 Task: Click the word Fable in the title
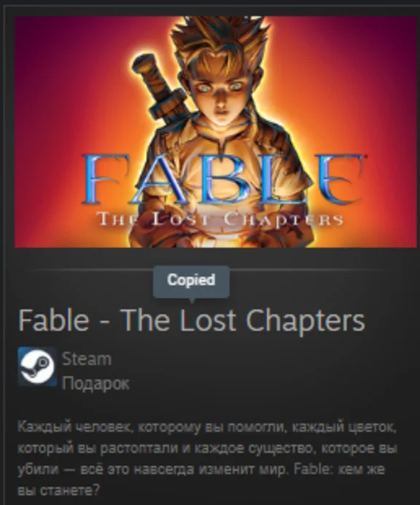53,320
